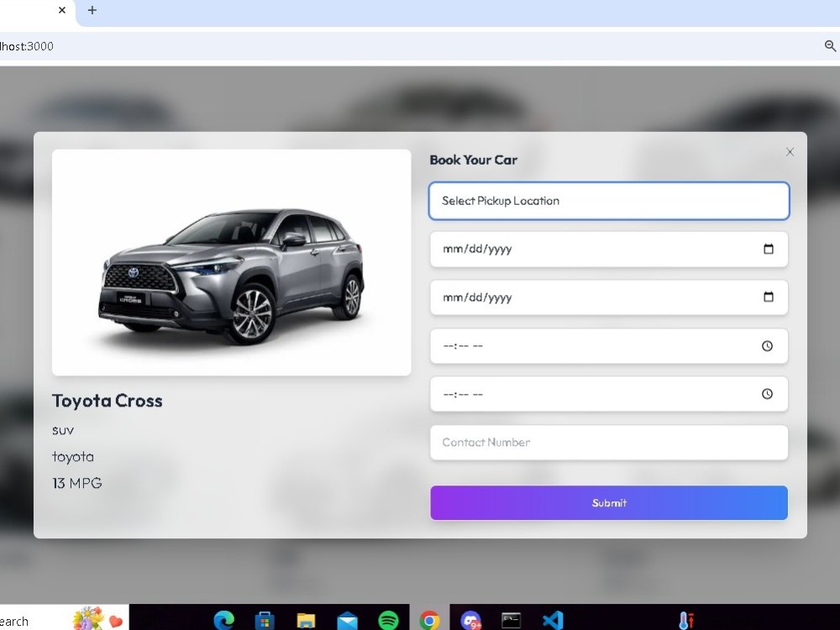This screenshot has width=840, height=630.
Task: Focus the first --:-- -- time input
Action: pos(608,346)
